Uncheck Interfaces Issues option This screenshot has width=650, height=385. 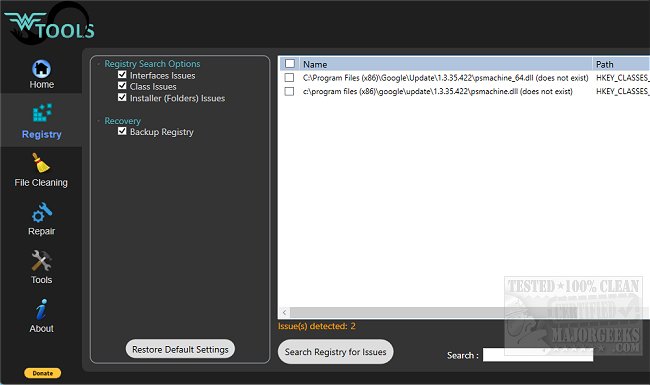click(x=122, y=75)
